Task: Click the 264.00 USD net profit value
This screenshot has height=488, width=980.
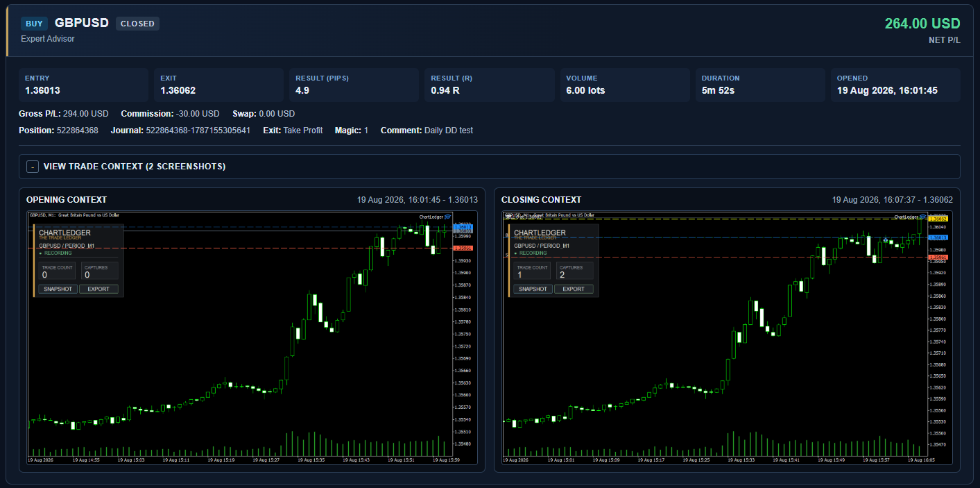Action: (x=922, y=24)
